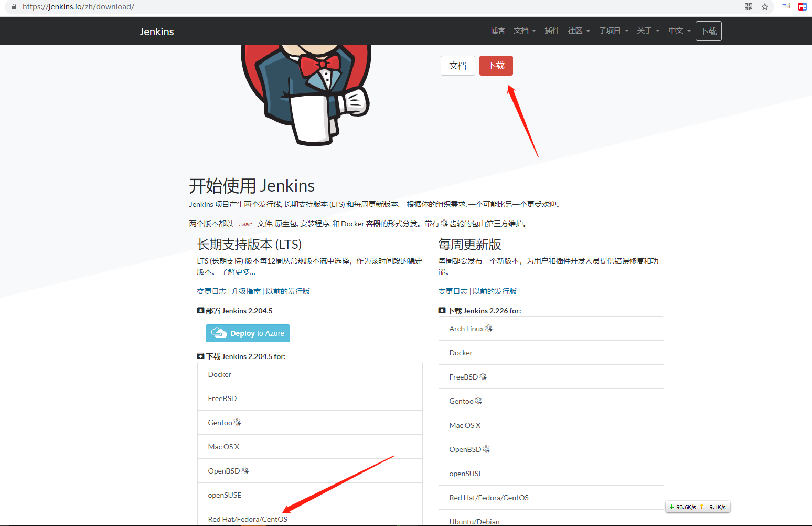
Task: Click gear icon next to weekly Gentoo
Action: tap(479, 401)
